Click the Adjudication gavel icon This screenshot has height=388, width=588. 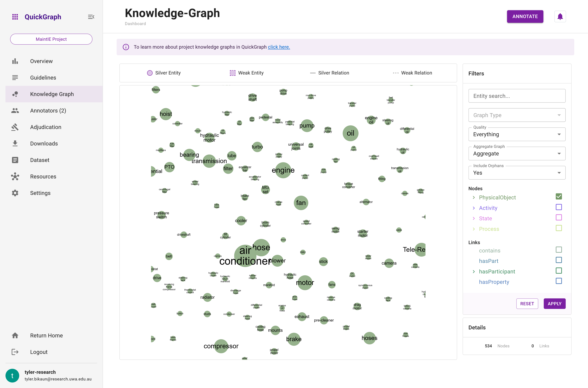[x=15, y=127]
